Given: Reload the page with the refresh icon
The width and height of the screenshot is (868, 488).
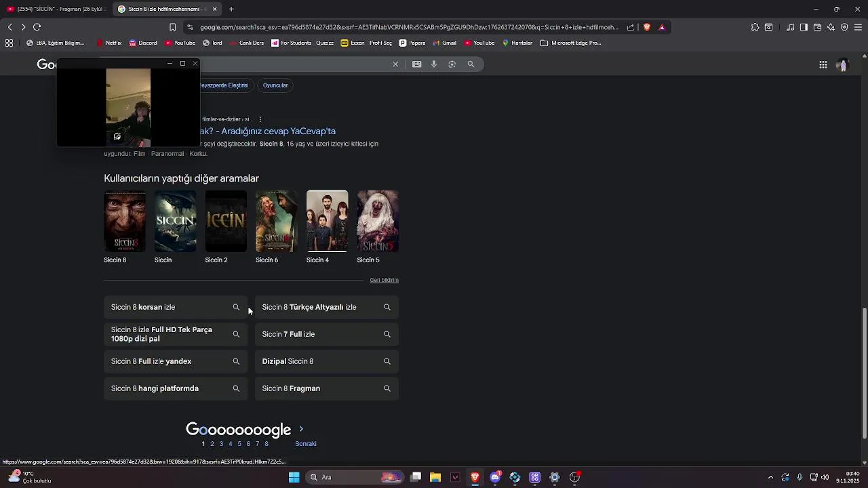Looking at the screenshot, I should click(37, 27).
